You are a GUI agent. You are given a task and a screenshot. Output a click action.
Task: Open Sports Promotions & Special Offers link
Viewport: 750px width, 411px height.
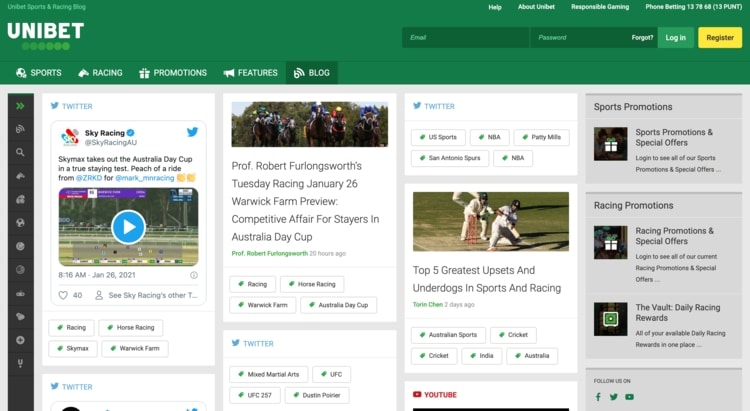point(674,137)
